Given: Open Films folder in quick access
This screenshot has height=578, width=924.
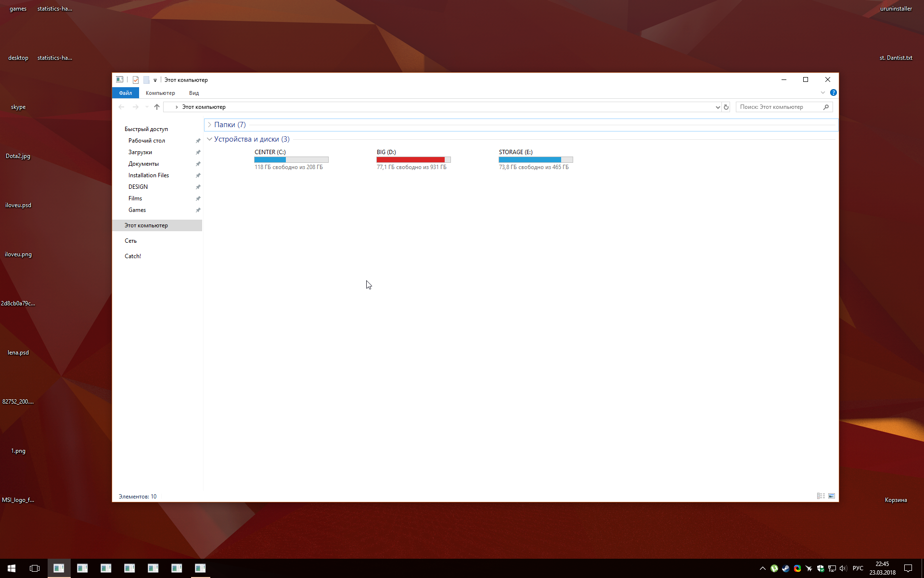Looking at the screenshot, I should (x=135, y=198).
